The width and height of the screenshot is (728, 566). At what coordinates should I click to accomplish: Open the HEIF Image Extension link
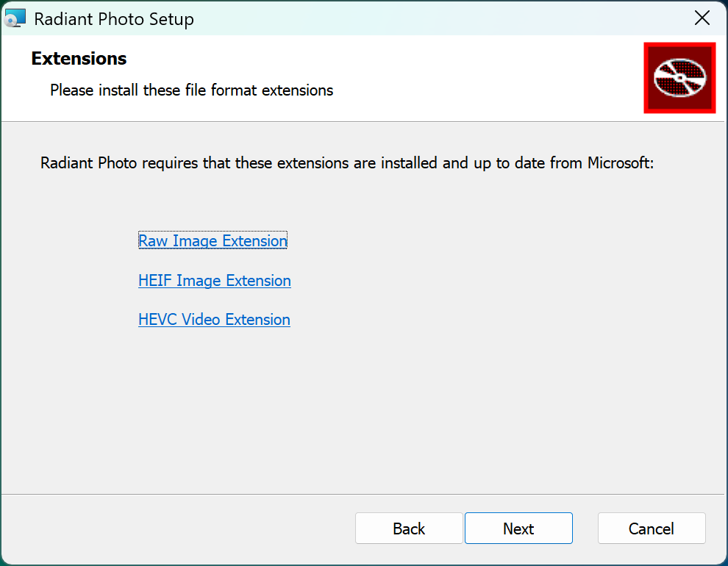(x=215, y=280)
